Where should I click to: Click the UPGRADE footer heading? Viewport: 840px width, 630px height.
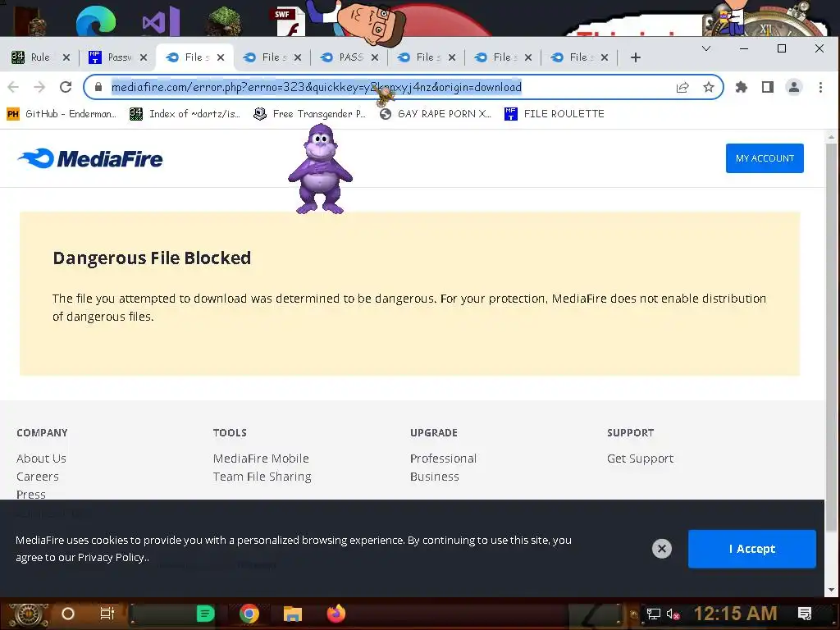point(434,433)
